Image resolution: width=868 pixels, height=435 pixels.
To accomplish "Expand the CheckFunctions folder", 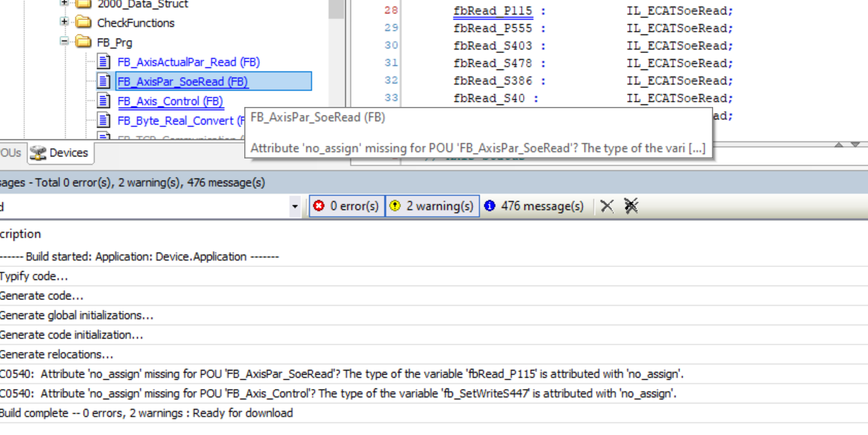I will click(x=64, y=22).
